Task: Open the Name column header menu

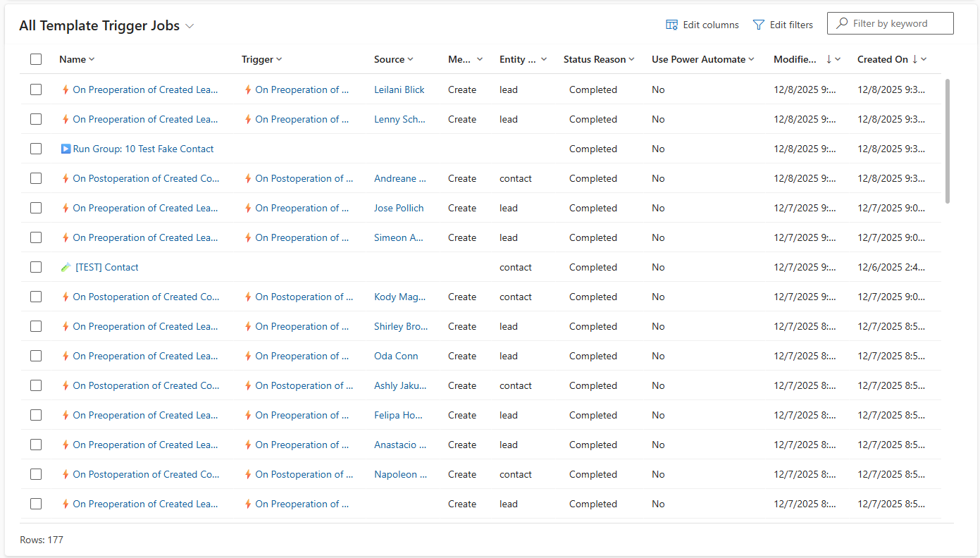Action: (92, 59)
